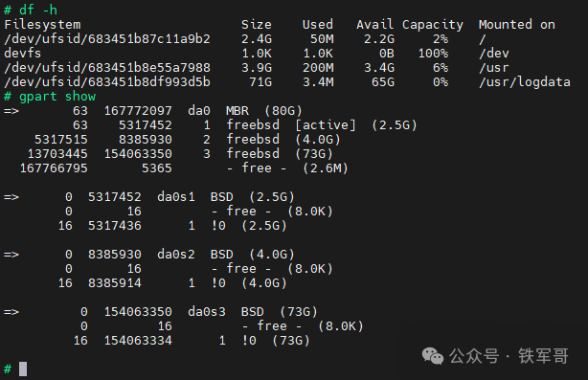The height and width of the screenshot is (380, 588).
Task: Click the 'Capacity' column header
Action: [x=432, y=25]
